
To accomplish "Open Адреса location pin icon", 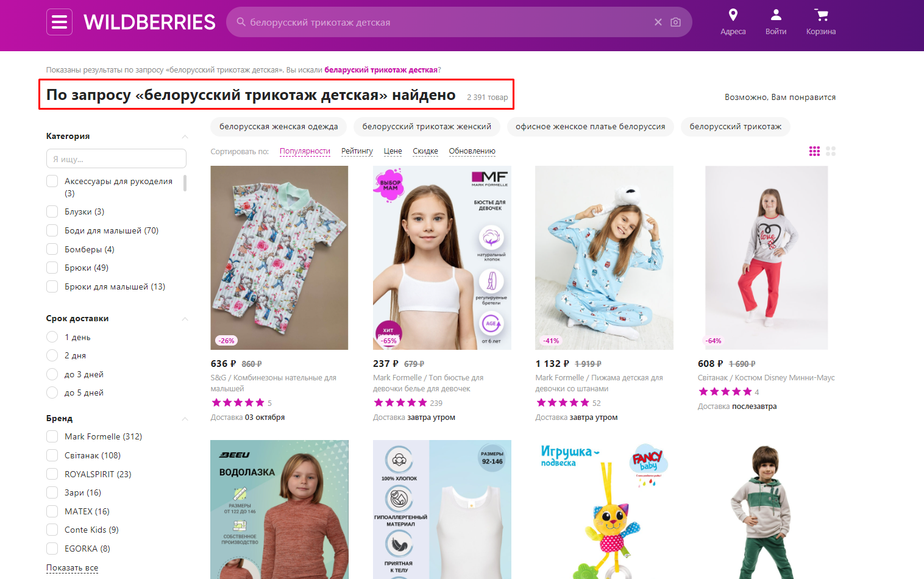I will 733,15.
